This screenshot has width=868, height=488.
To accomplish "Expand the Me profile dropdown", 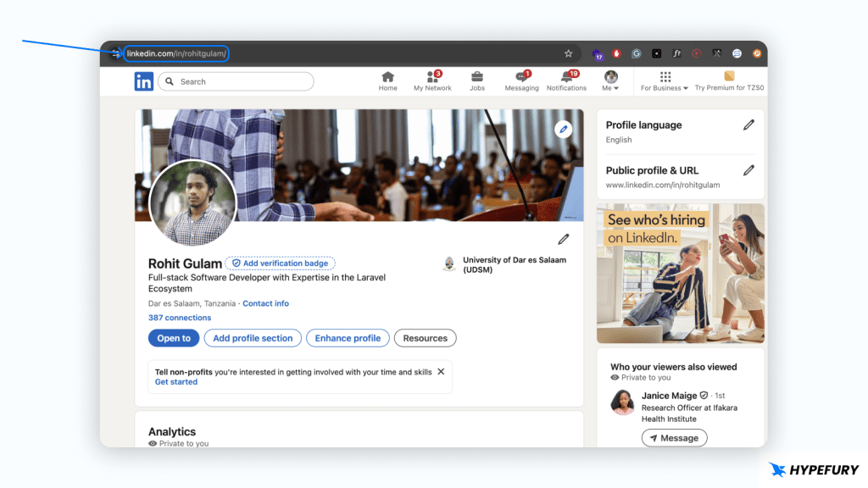I will coord(610,81).
